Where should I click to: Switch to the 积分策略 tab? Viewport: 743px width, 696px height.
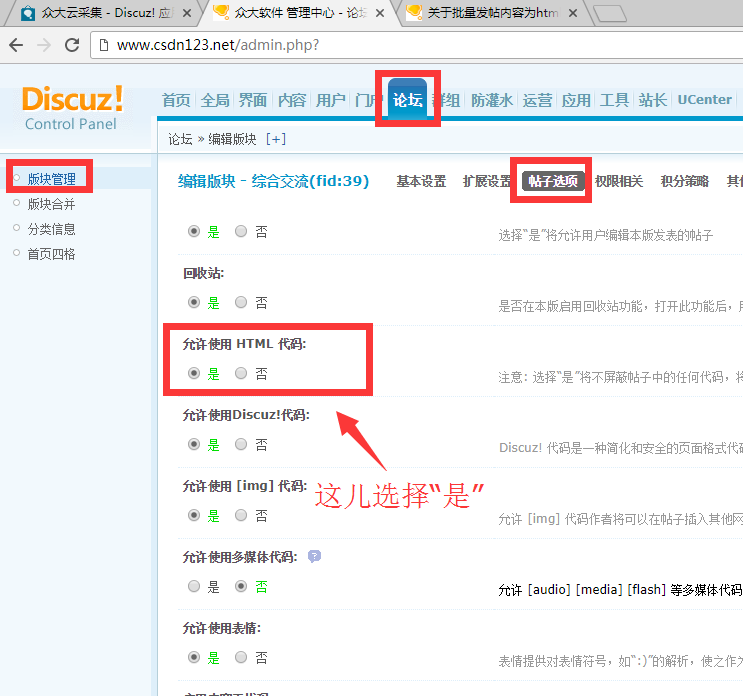click(x=685, y=181)
